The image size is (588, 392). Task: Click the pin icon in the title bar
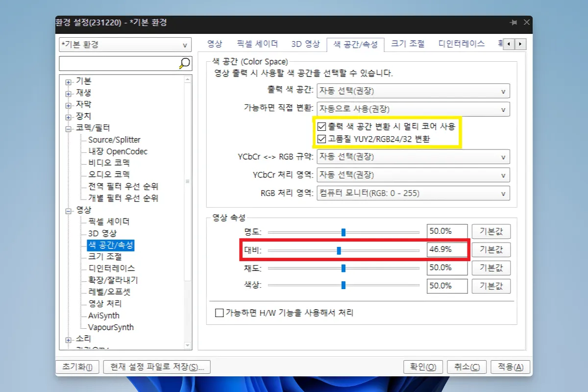514,22
